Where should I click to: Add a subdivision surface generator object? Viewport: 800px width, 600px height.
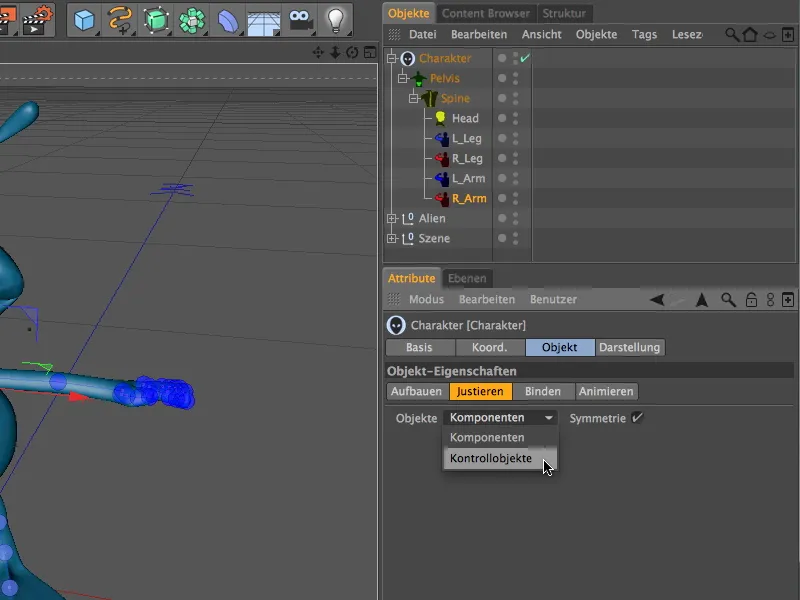point(156,20)
